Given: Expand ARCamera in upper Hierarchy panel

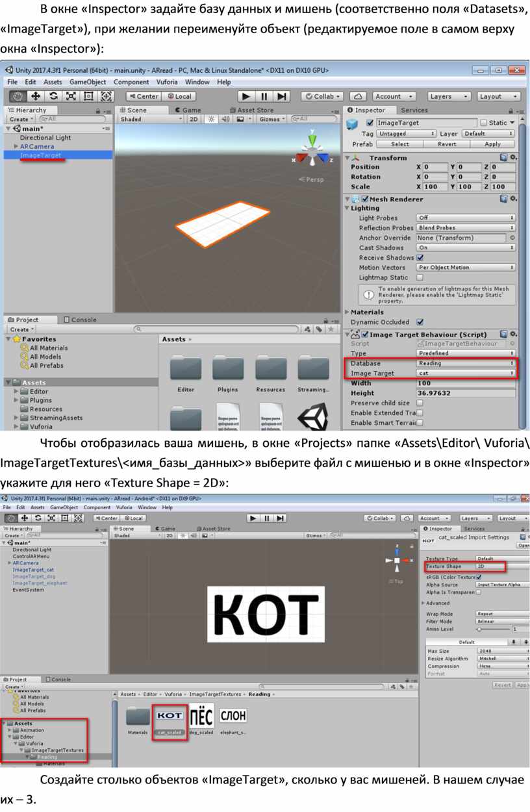Looking at the screenshot, I should (15, 147).
